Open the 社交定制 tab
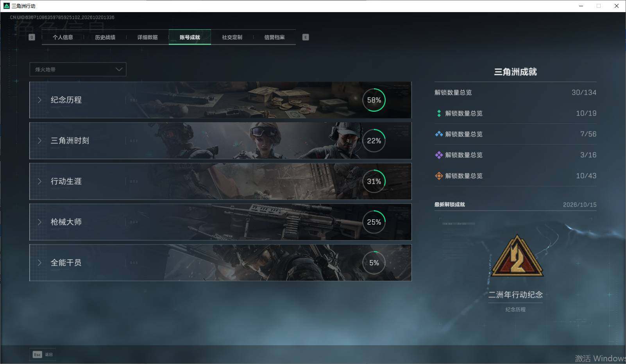The image size is (626, 364). [232, 37]
